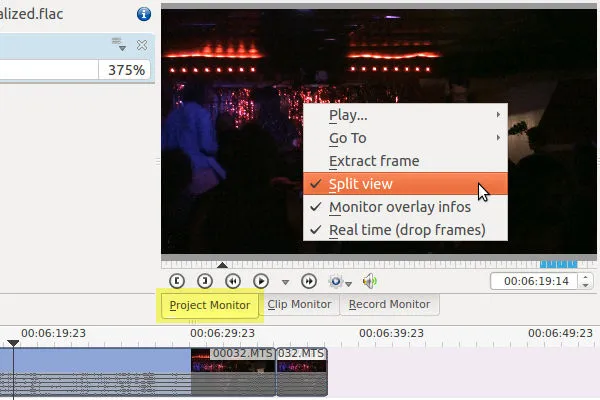Image resolution: width=600 pixels, height=400 pixels.
Task: Click the blue info icon beside the .flac file
Action: pyautogui.click(x=144, y=14)
